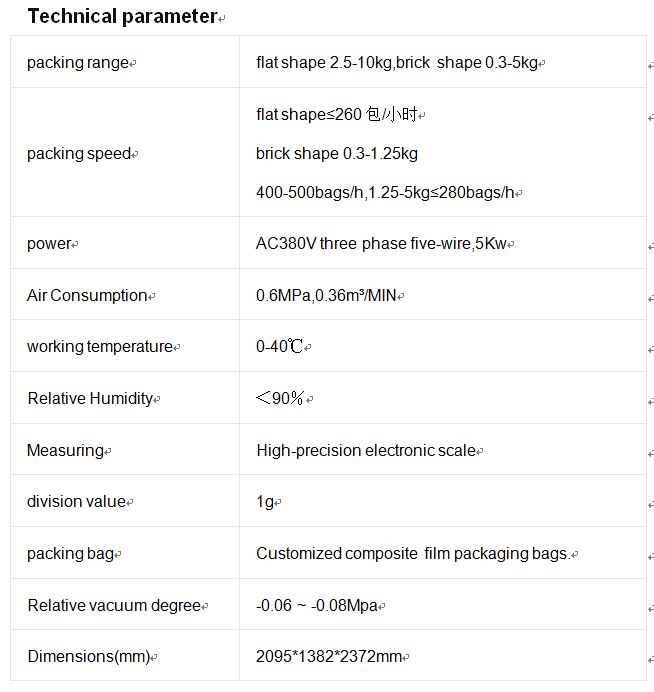Click the 0.6MPa,0.36m³/MIN value

tap(326, 296)
